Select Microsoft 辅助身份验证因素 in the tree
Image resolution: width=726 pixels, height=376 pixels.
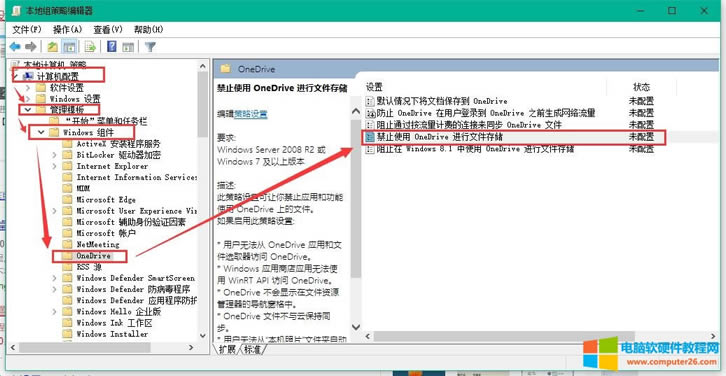[x=131, y=222]
